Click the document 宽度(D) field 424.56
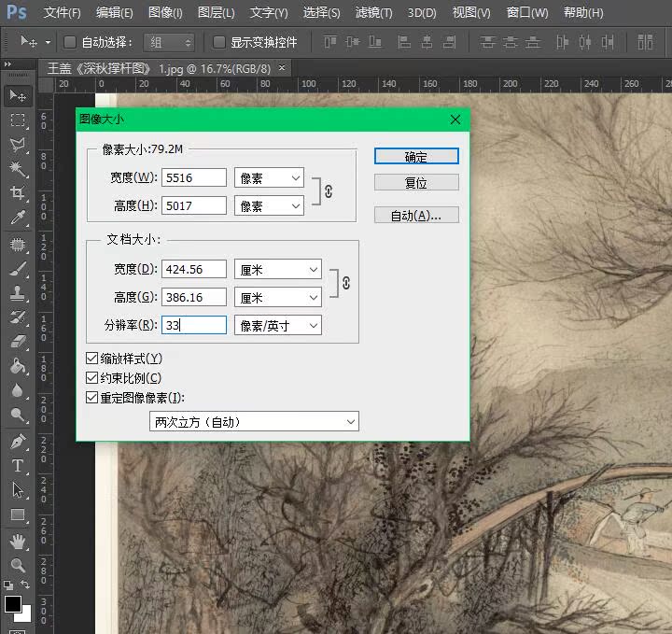This screenshot has height=634, width=672. 194,269
